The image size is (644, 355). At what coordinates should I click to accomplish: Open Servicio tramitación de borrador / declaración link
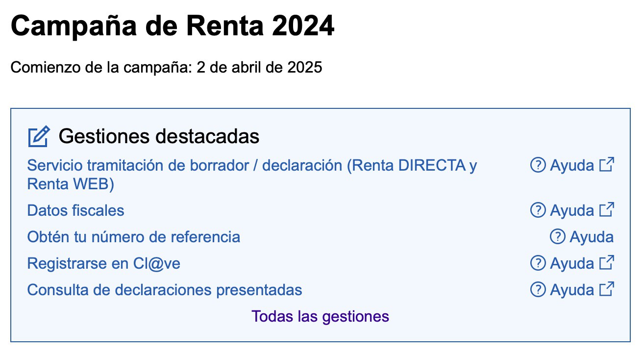tap(251, 166)
